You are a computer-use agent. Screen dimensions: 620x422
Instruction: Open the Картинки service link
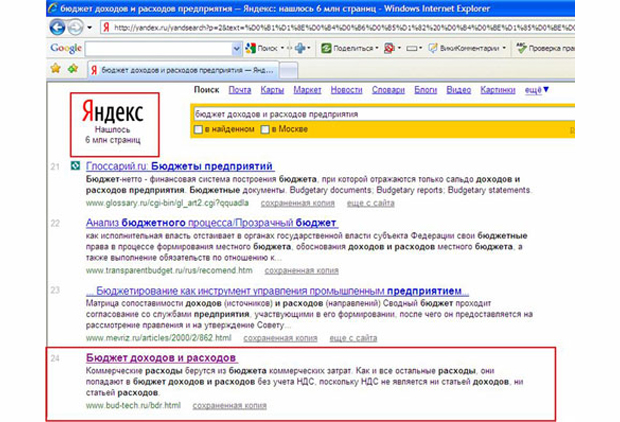[498, 90]
